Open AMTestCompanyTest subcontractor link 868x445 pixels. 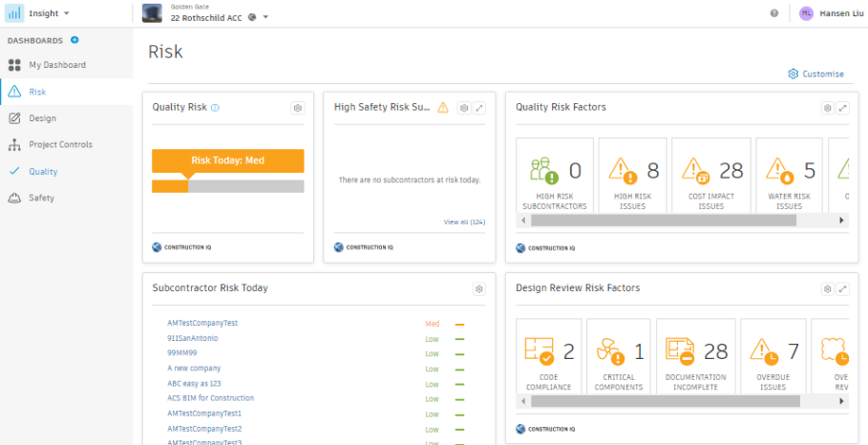[202, 324]
